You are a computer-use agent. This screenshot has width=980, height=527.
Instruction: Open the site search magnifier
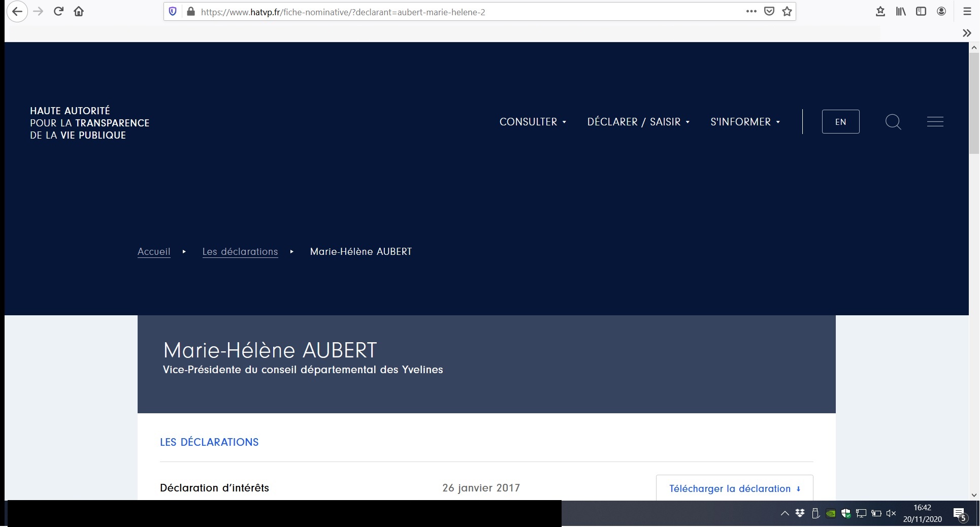pyautogui.click(x=893, y=122)
